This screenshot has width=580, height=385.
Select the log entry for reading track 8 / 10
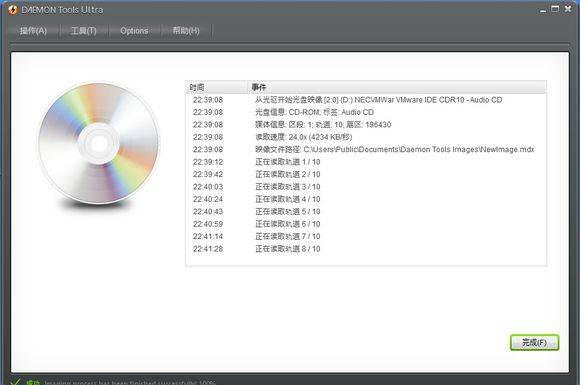[366, 249]
